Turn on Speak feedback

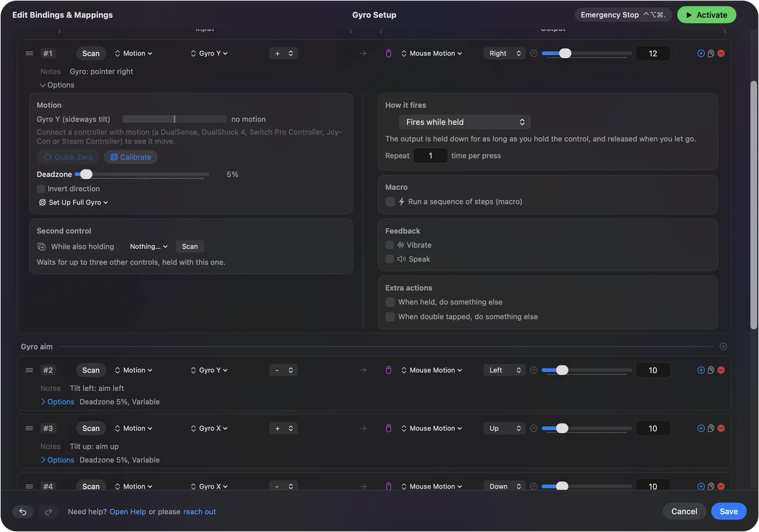pyautogui.click(x=390, y=259)
